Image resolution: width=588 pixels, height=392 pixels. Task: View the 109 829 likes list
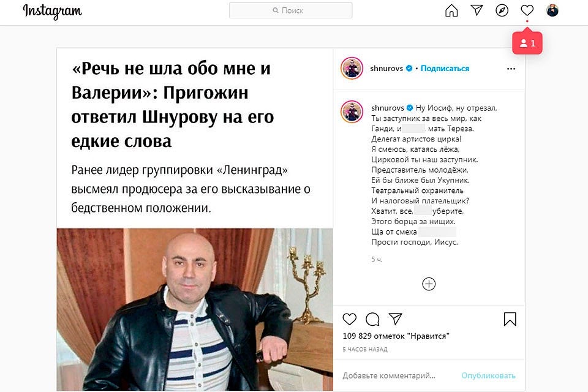point(396,336)
